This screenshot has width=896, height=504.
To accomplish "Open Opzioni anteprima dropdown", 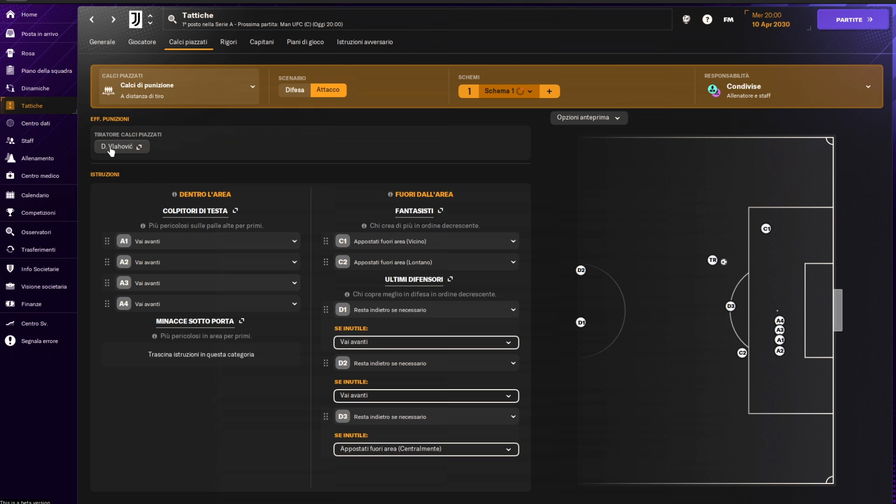I will (588, 118).
